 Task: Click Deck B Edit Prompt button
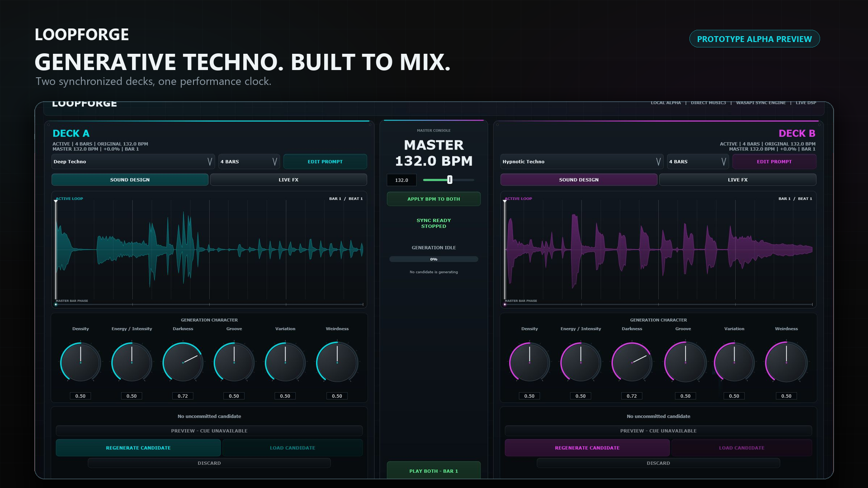(x=774, y=162)
